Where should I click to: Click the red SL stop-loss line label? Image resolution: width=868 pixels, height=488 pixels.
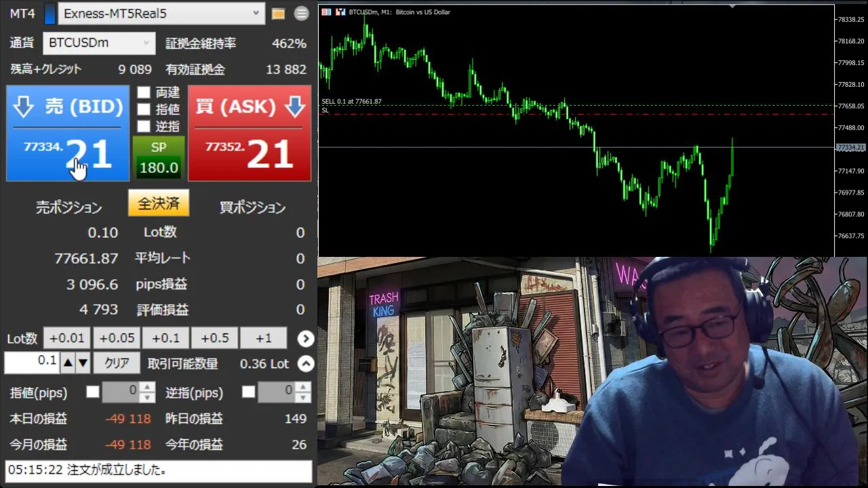325,110
